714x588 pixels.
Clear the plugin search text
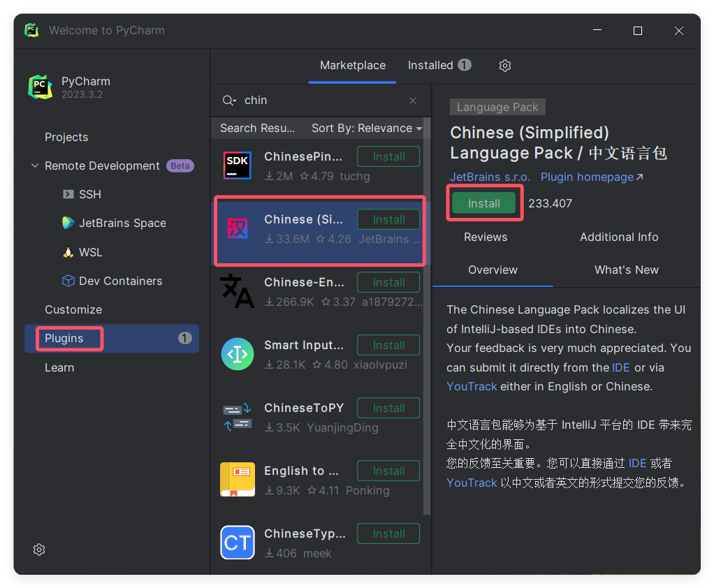413,101
